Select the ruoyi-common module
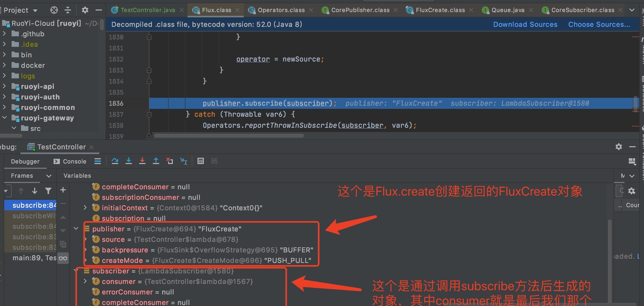The image size is (644, 306). pyautogui.click(x=48, y=108)
